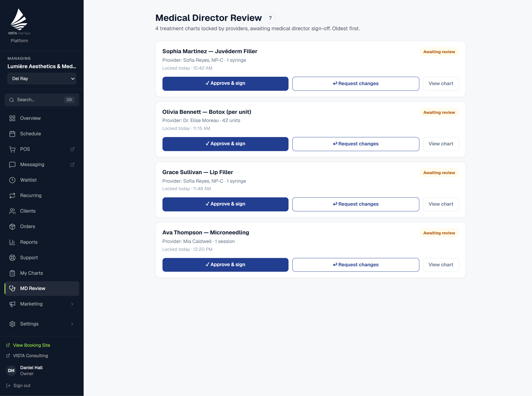Open the Recurring sidebar item
The width and height of the screenshot is (532, 396).
pos(42,196)
